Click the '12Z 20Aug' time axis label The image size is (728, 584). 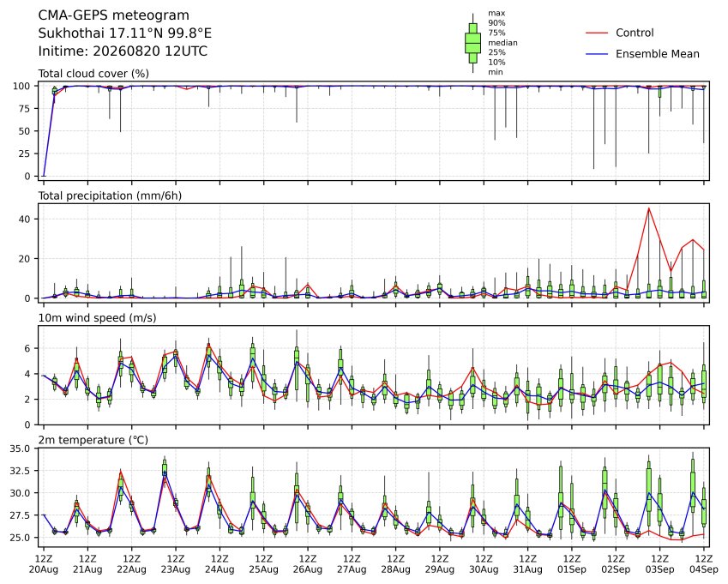44,564
